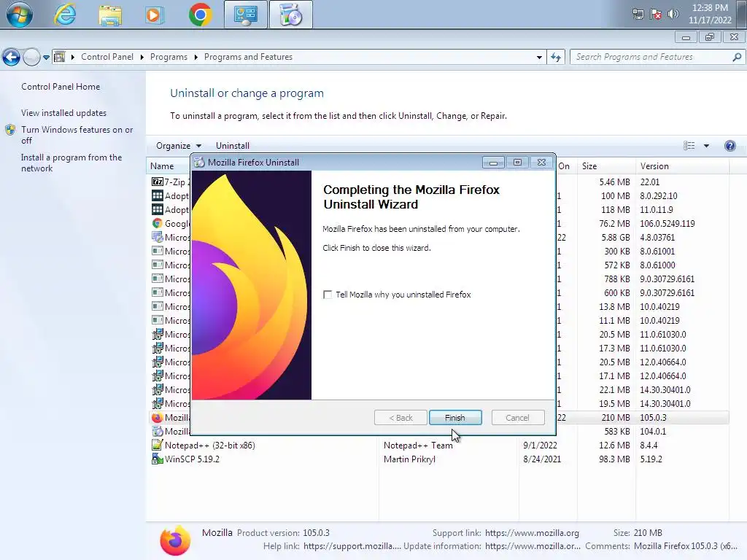Open the view options dropdown arrow

(x=706, y=146)
